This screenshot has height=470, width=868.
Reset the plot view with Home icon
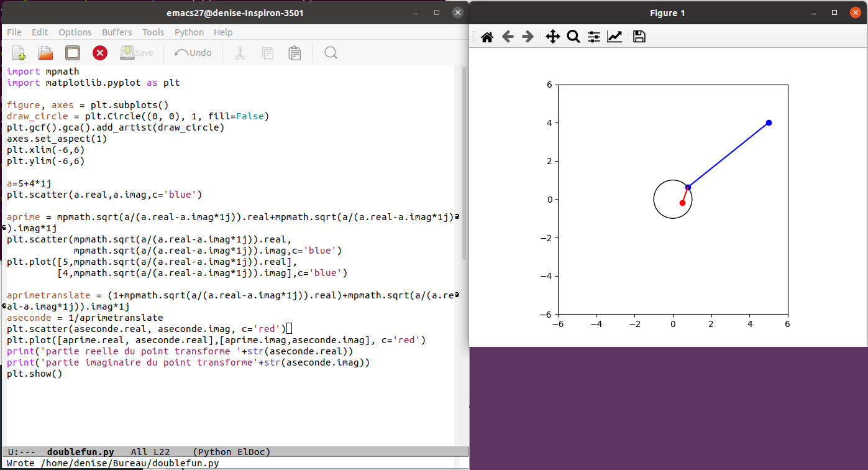[487, 37]
